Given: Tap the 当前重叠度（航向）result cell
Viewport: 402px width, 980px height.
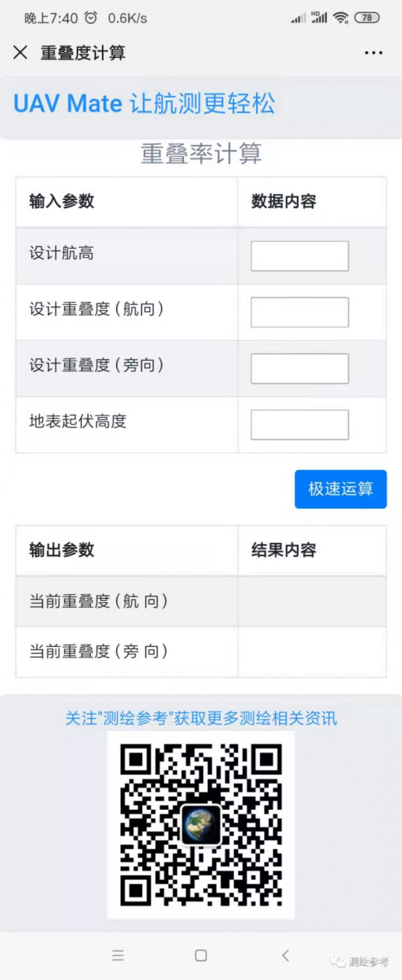Looking at the screenshot, I should tap(312, 601).
